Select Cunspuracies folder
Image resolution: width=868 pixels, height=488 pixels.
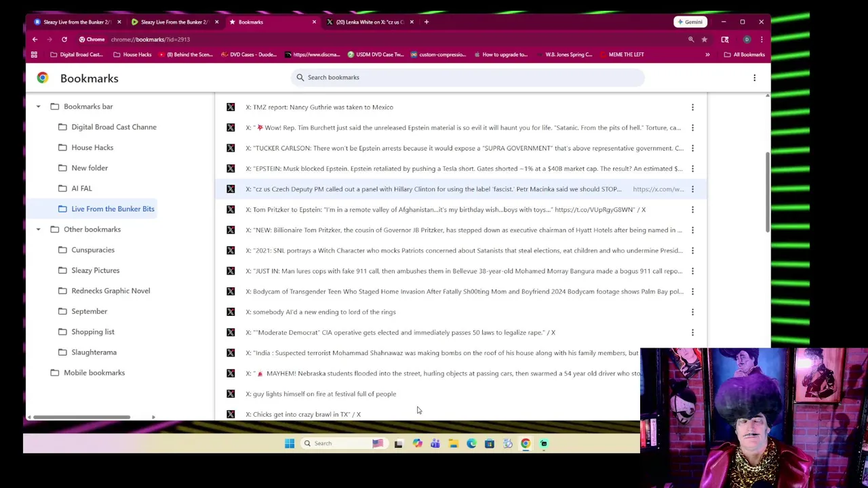[x=86, y=249]
